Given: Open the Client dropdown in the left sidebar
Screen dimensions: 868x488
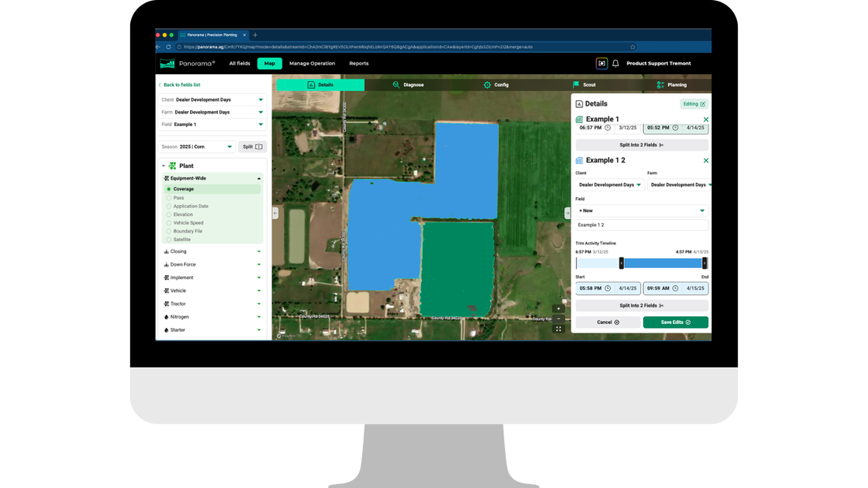Looking at the screenshot, I should pyautogui.click(x=212, y=99).
